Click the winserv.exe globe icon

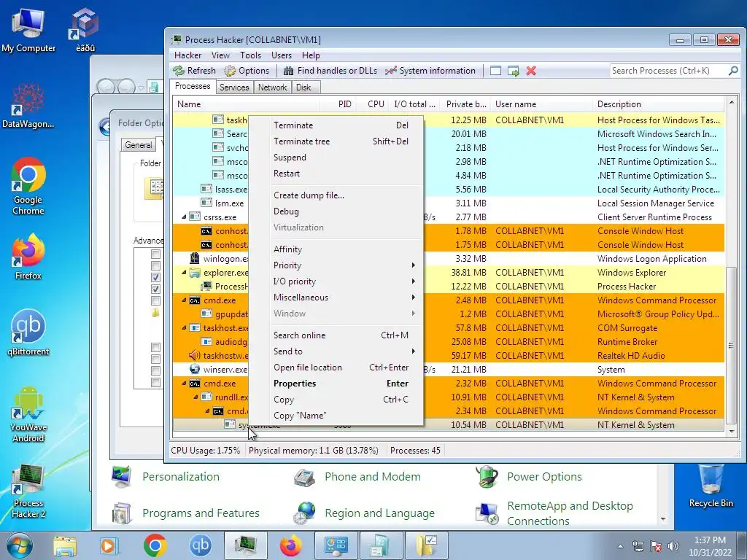coord(194,370)
